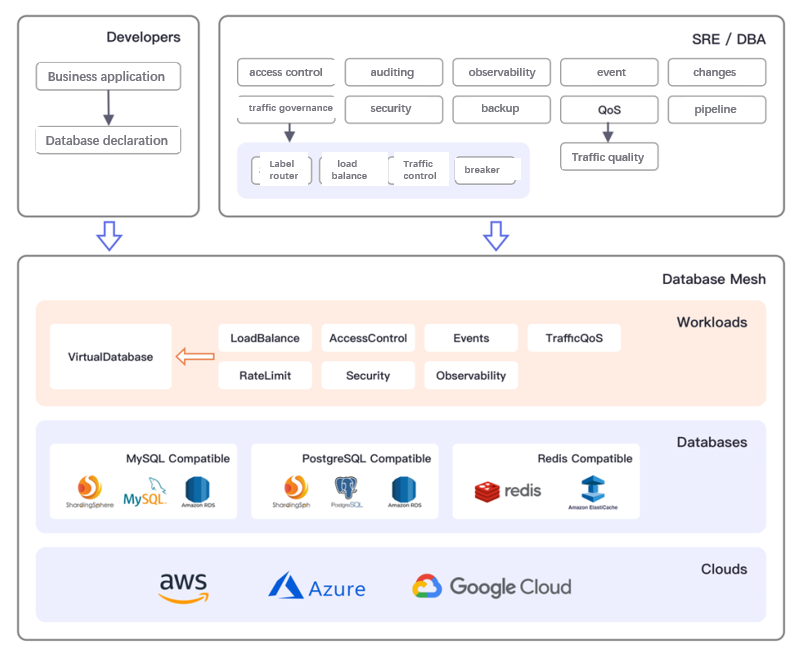Click the AccessControl workload box
Screen dimensions: 805x655
tap(368, 338)
